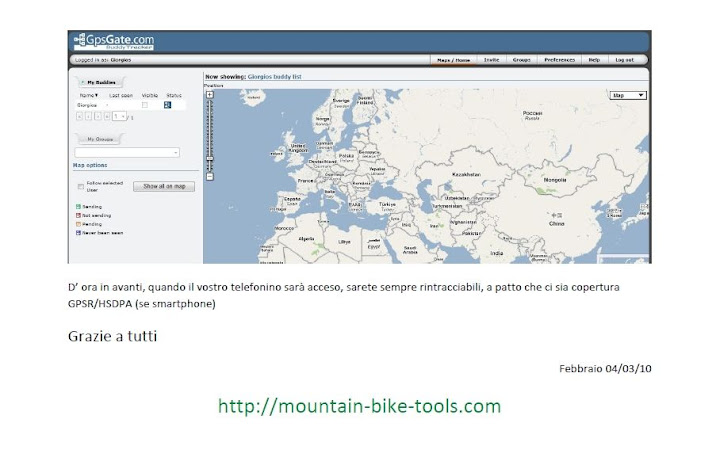This screenshot has width=720, height=461.
Task: Zoom in the map with plus button
Action: point(209,95)
